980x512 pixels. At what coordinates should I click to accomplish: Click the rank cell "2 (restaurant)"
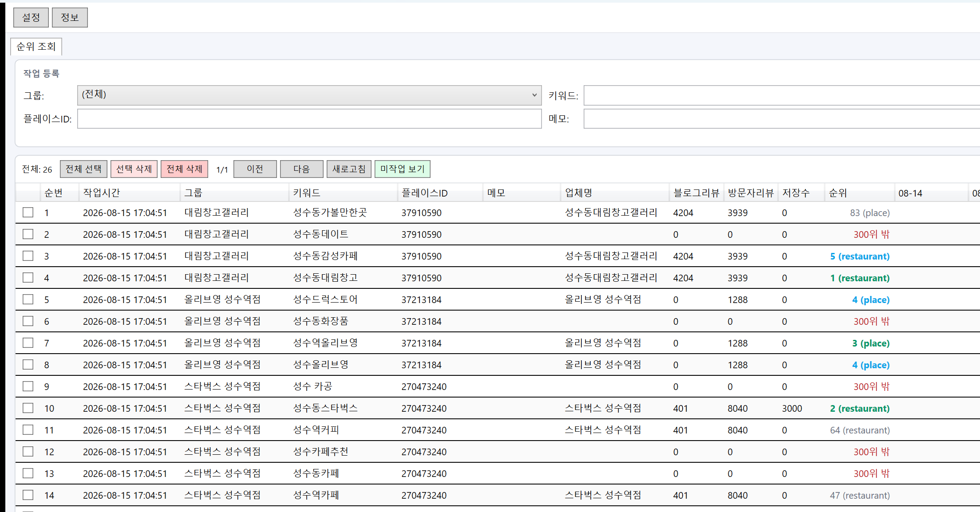point(860,409)
